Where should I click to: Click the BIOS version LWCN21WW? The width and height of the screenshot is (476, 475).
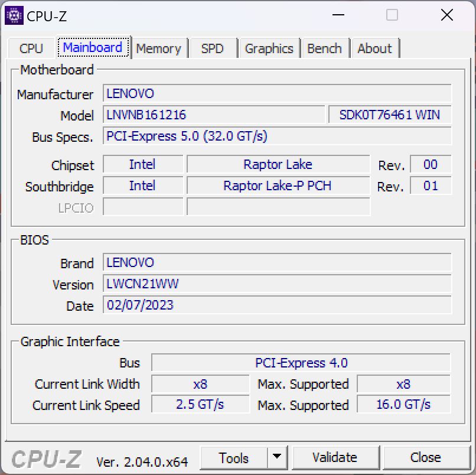pos(277,284)
